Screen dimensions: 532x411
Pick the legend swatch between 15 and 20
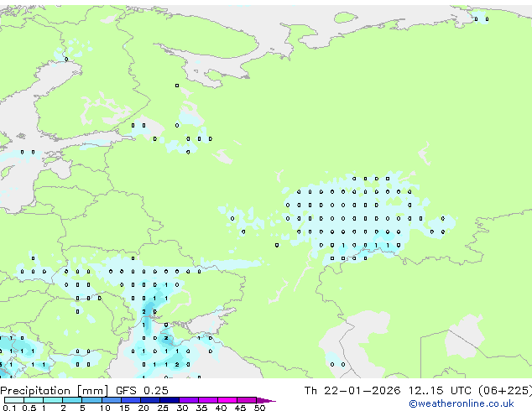(x=130, y=400)
